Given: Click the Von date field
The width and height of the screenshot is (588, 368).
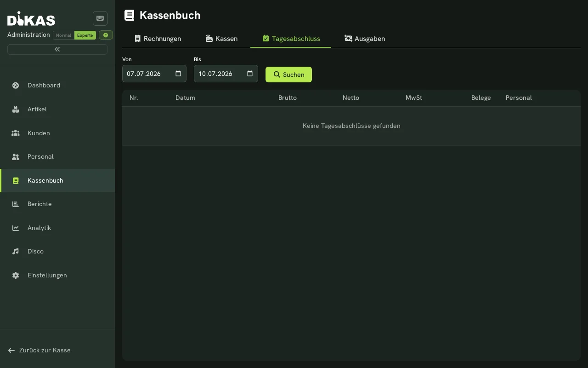Looking at the screenshot, I should tap(154, 74).
